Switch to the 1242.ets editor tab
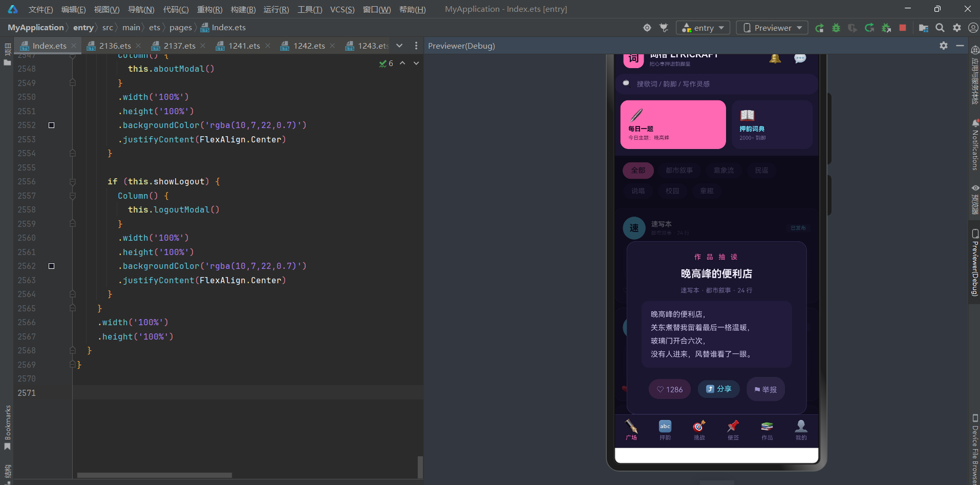 (309, 46)
